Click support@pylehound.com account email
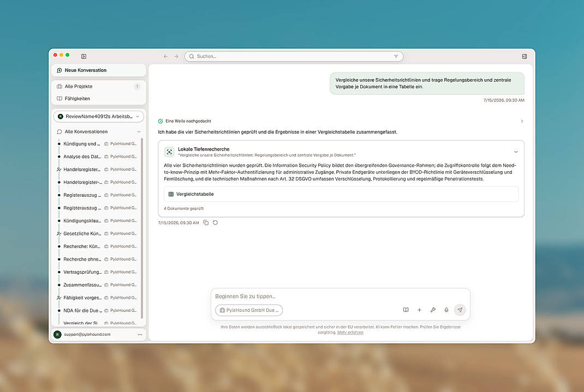 (87, 334)
